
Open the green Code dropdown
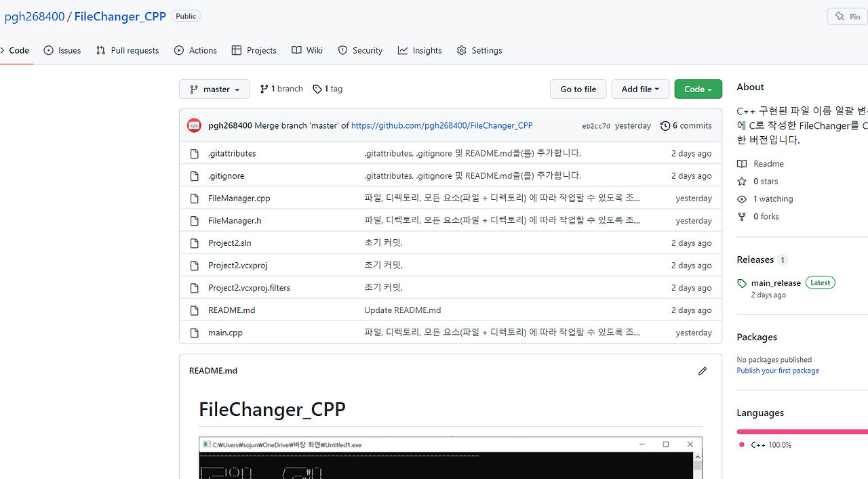pos(698,89)
